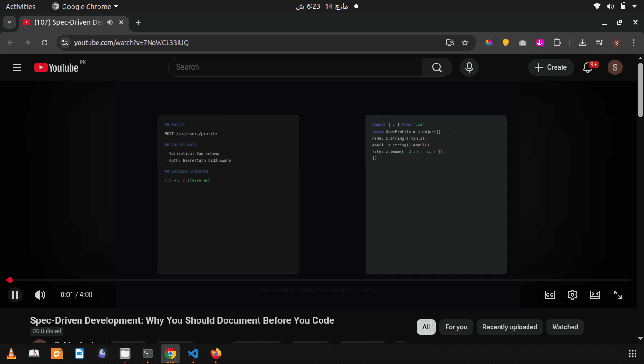Open YouTube search by clicking the magnifier icon
This screenshot has height=364, width=644.
(437, 67)
